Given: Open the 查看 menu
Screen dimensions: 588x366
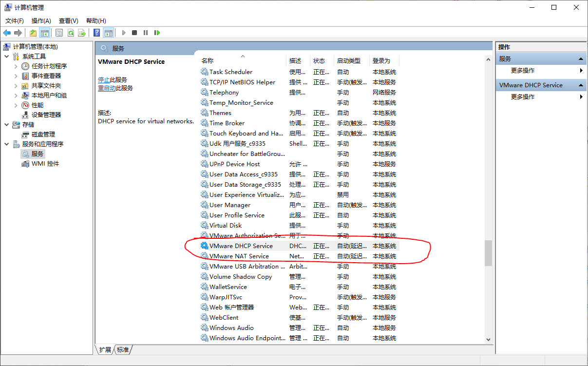Looking at the screenshot, I should pyautogui.click(x=68, y=20).
